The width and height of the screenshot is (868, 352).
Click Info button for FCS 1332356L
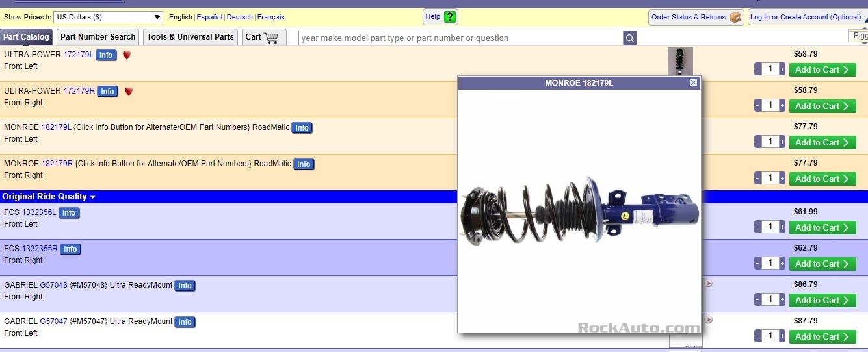click(69, 213)
